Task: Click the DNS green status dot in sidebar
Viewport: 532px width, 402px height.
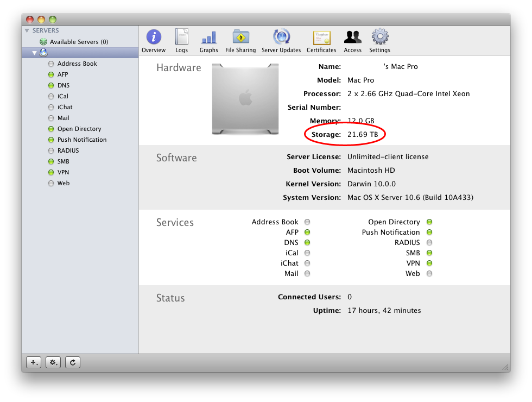Action: point(51,85)
